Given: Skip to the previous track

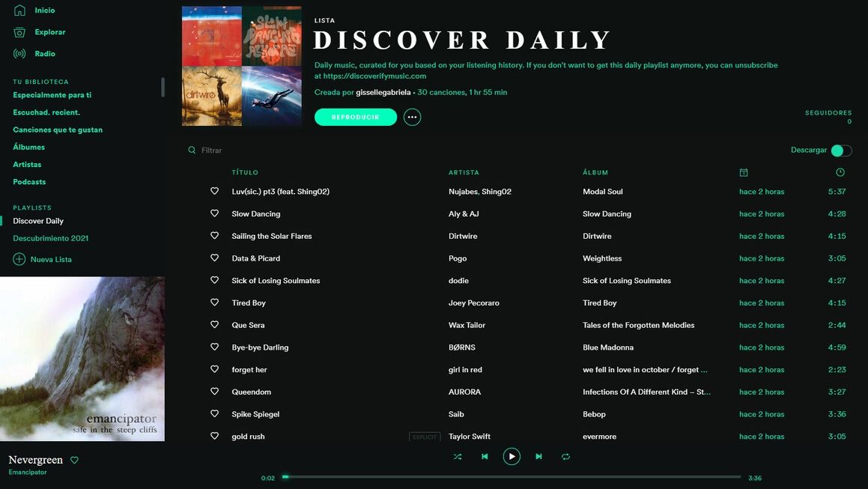Looking at the screenshot, I should tap(485, 457).
